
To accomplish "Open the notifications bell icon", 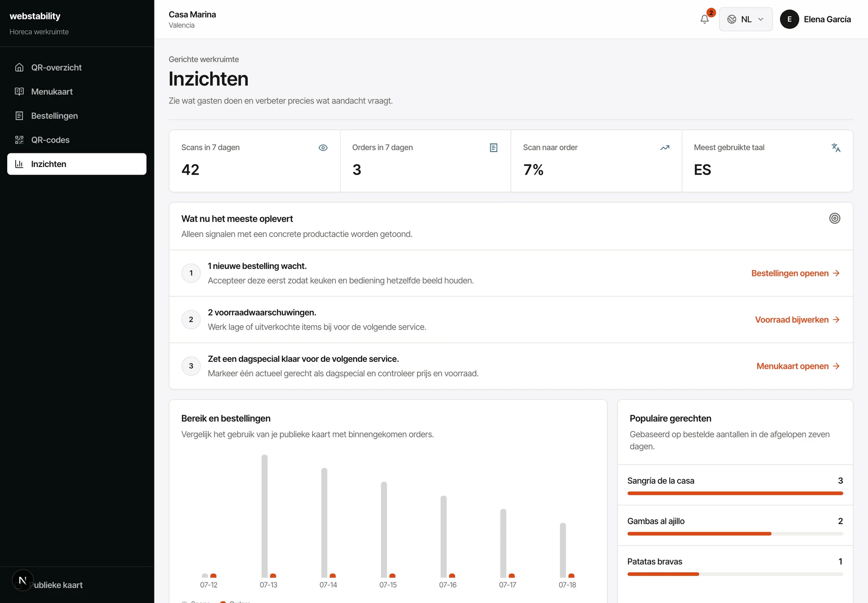I will (704, 19).
